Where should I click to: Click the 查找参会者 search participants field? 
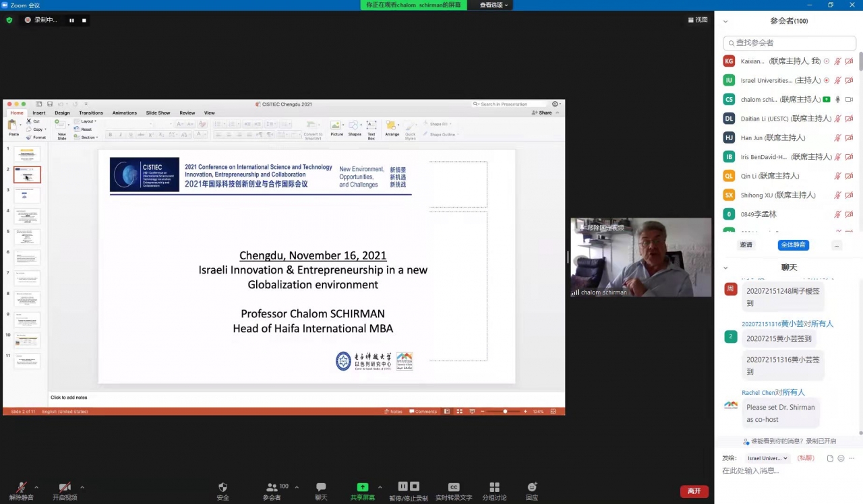[x=790, y=42]
